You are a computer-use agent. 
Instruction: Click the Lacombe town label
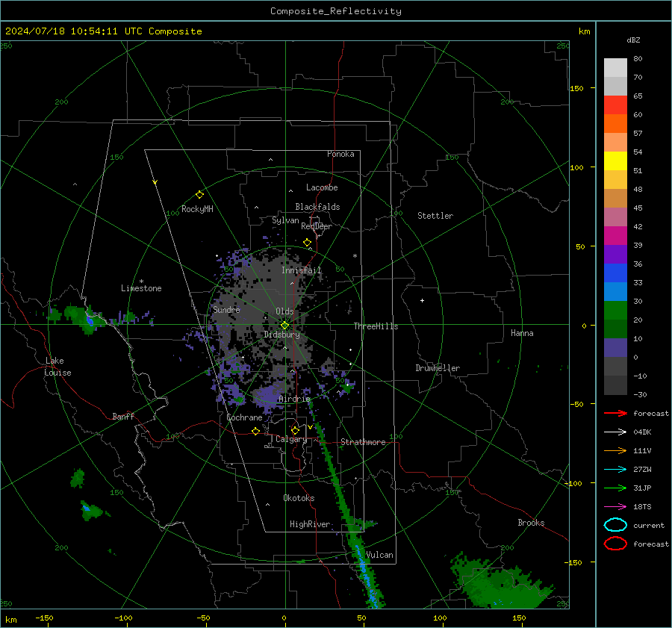(x=322, y=187)
